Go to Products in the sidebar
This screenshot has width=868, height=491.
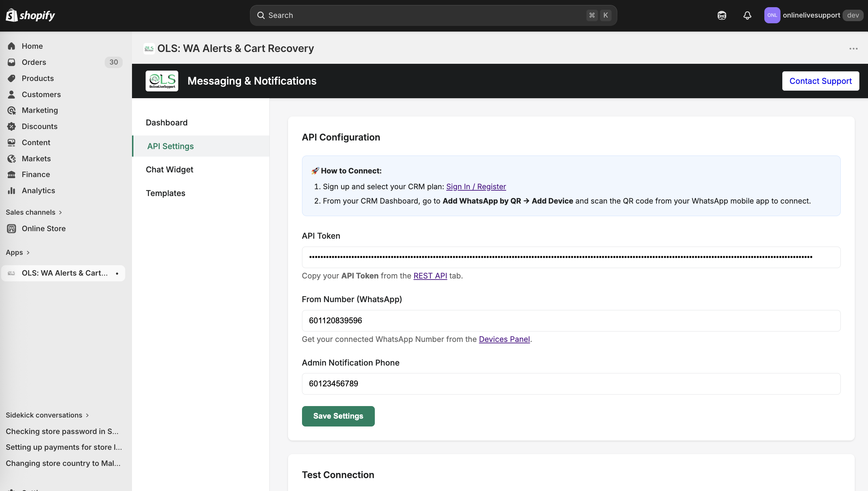[x=38, y=78]
